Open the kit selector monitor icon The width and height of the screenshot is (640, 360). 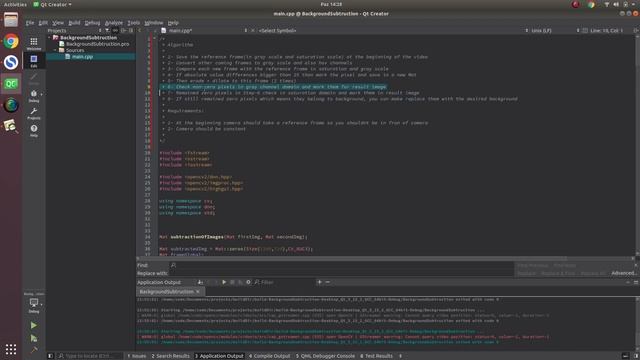click(34, 304)
